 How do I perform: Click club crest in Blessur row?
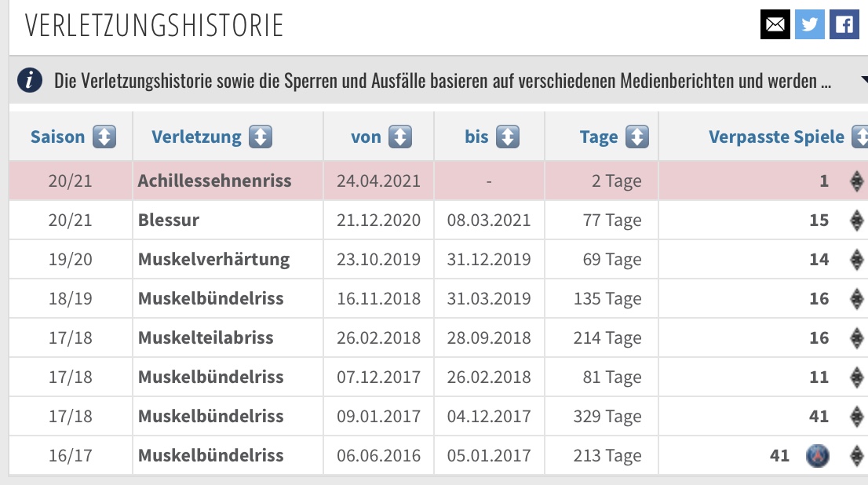coord(856,221)
